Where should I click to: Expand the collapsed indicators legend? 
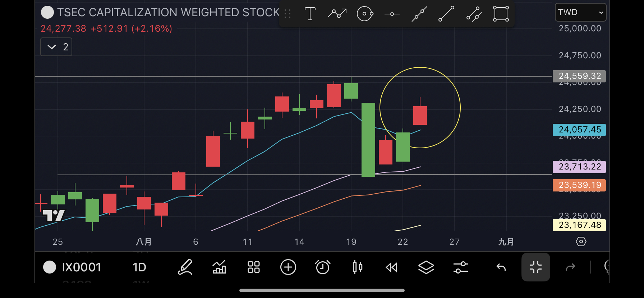click(56, 47)
